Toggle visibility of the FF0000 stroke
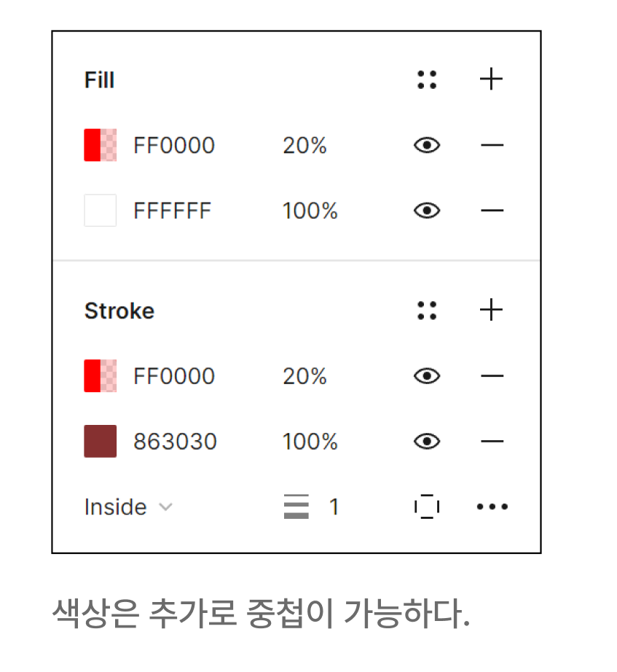This screenshot has height=672, width=617. point(427,376)
